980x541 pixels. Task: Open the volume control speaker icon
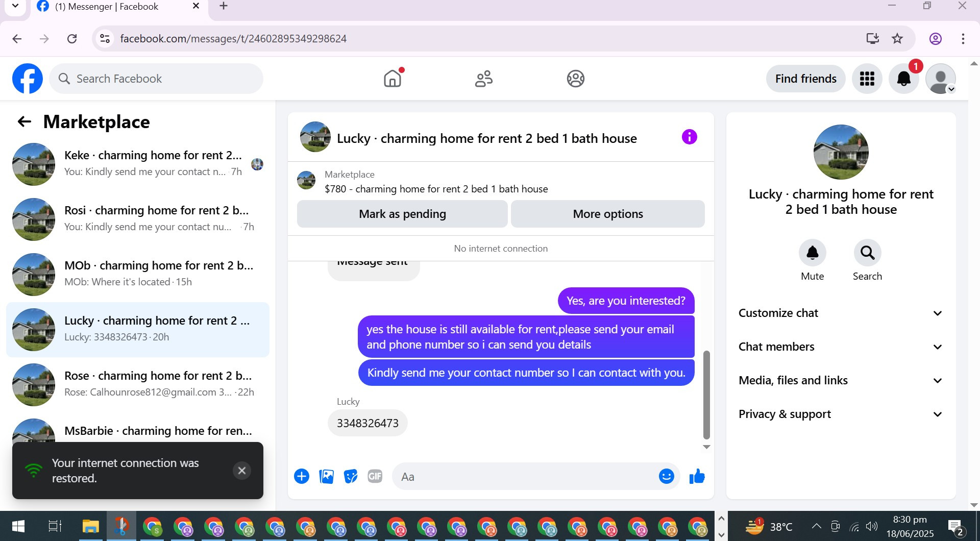(871, 526)
